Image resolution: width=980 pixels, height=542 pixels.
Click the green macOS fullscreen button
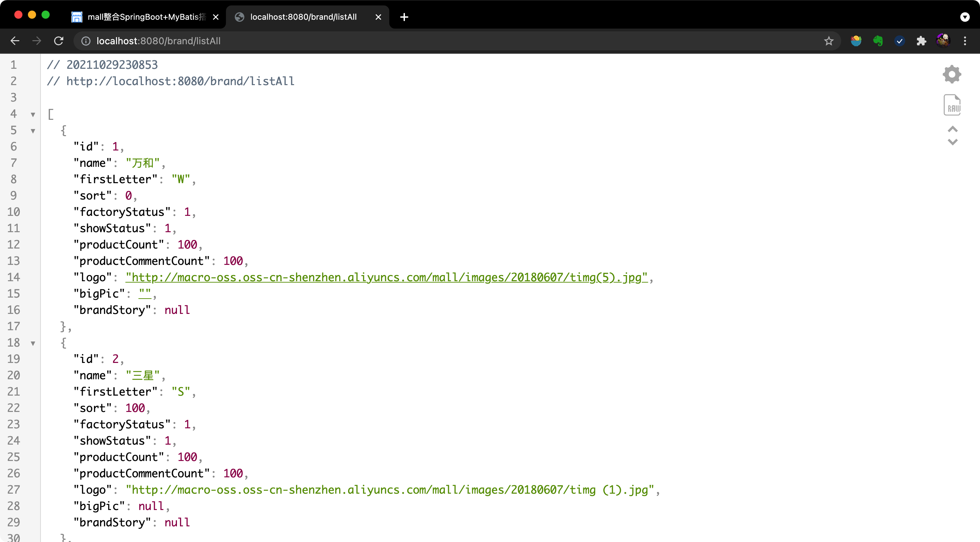click(x=46, y=15)
